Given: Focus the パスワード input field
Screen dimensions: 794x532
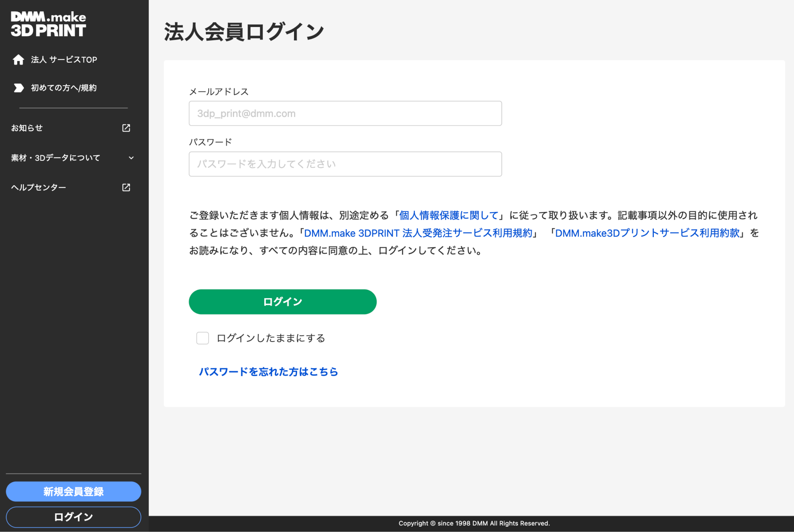Looking at the screenshot, I should click(x=345, y=164).
